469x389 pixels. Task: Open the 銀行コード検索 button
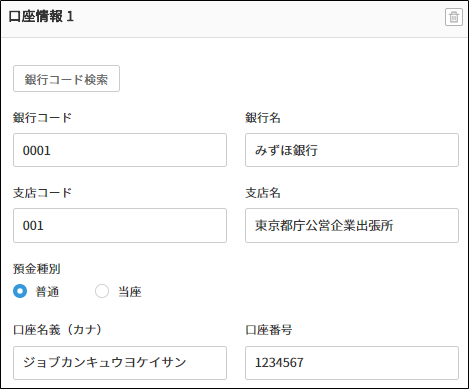[x=66, y=79]
